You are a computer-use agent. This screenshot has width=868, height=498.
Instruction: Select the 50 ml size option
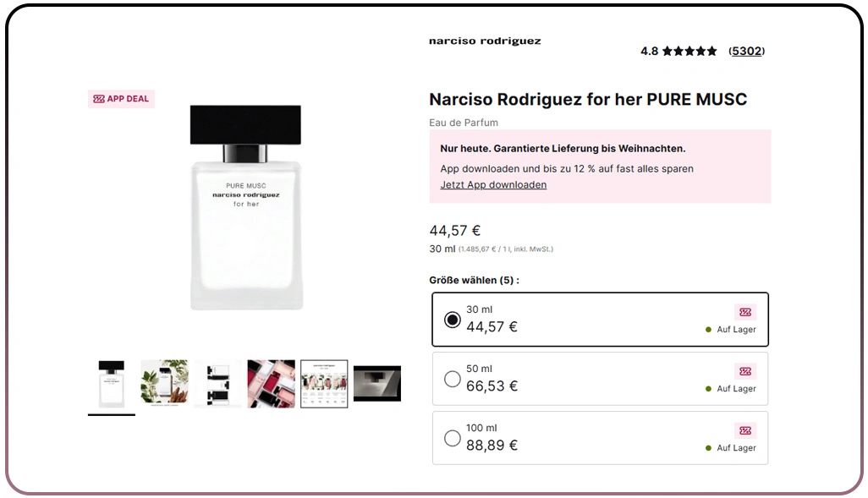pyautogui.click(x=600, y=379)
